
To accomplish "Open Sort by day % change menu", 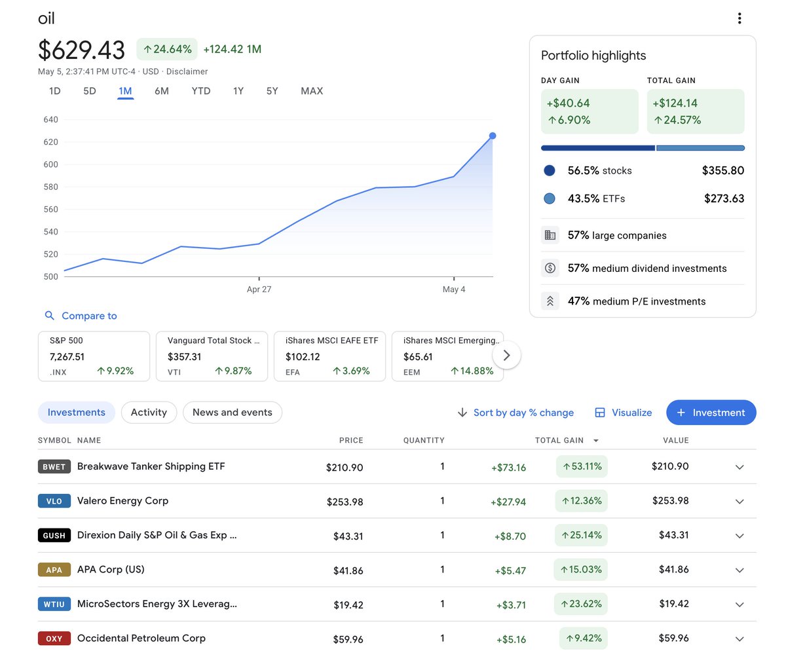I will click(x=515, y=413).
